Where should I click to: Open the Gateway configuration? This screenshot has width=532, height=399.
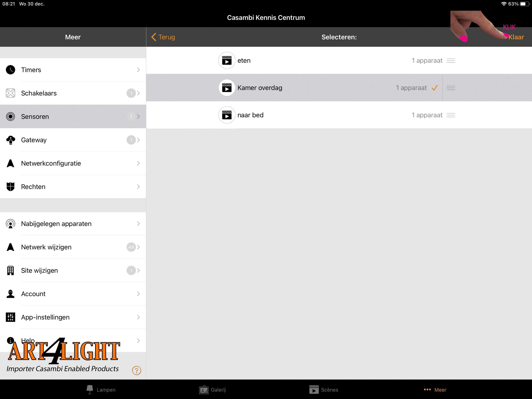pos(73,139)
